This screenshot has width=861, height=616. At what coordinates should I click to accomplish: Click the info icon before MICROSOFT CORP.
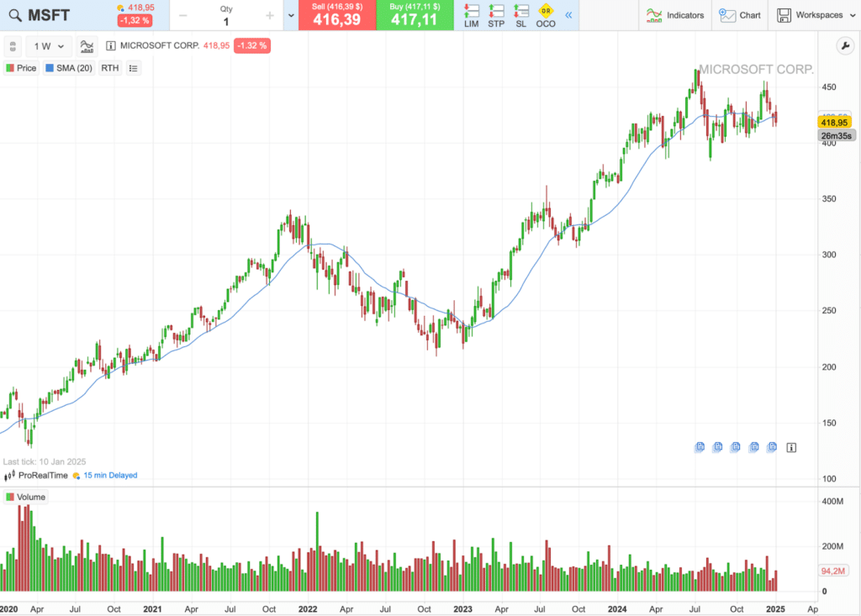tap(110, 45)
